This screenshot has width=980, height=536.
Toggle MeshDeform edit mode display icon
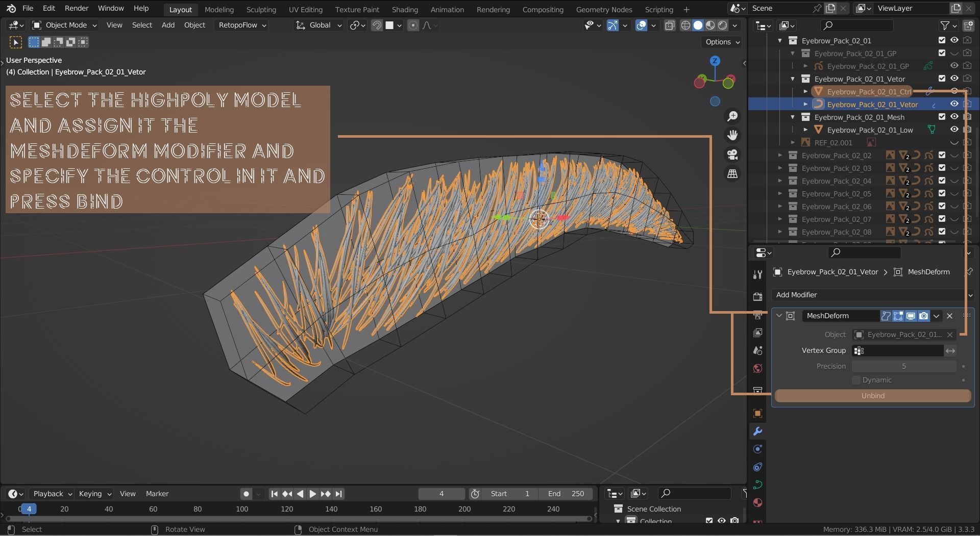(x=898, y=316)
